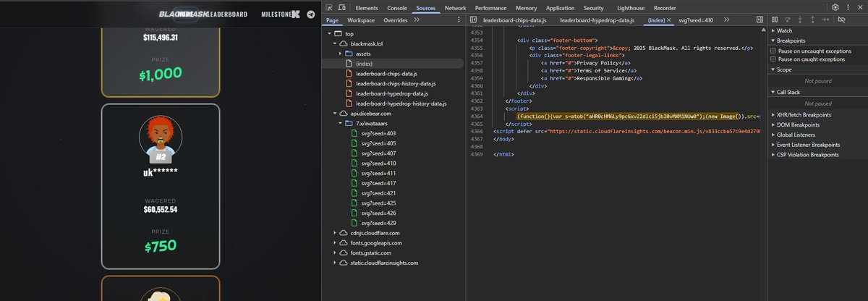Viewport: 868px width, 301px height.
Task: Close the (index) editor tab
Action: pyautogui.click(x=668, y=20)
